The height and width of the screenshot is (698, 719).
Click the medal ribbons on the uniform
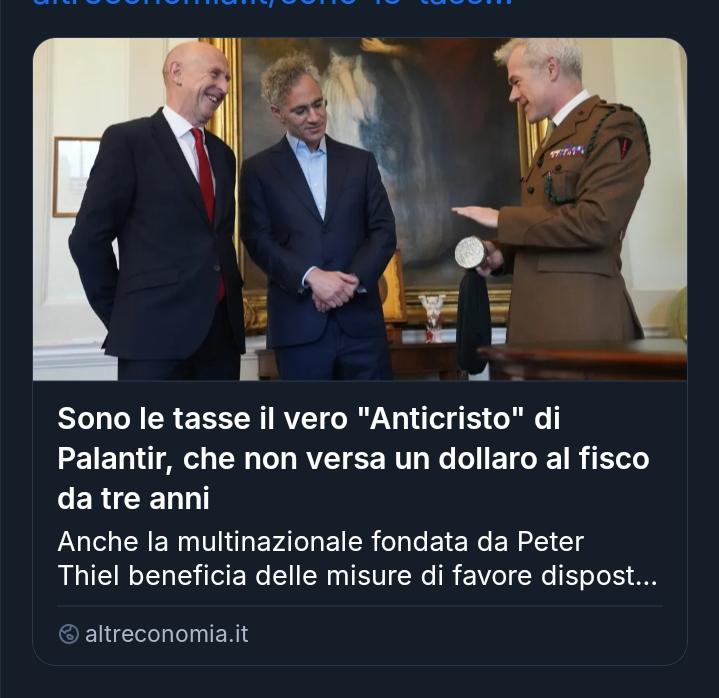click(x=568, y=151)
